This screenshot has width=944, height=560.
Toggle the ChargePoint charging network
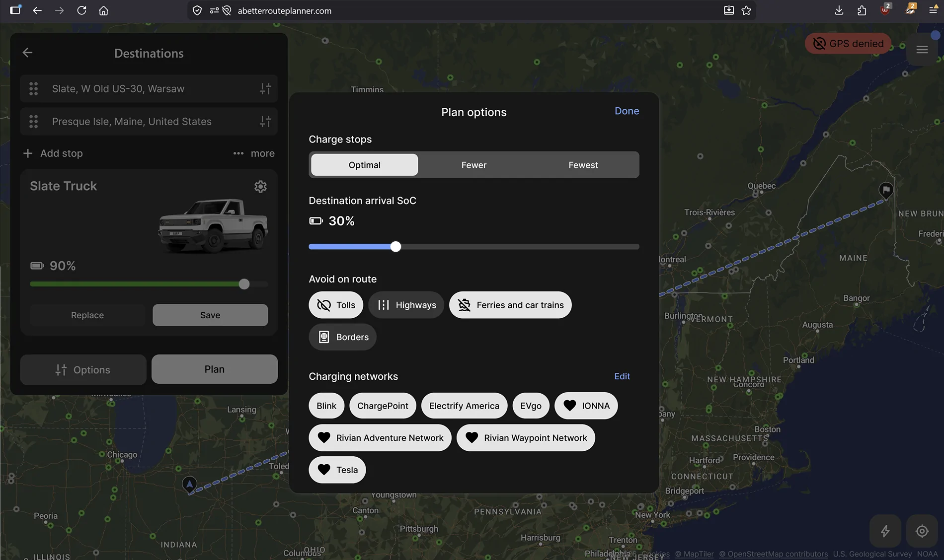click(383, 406)
